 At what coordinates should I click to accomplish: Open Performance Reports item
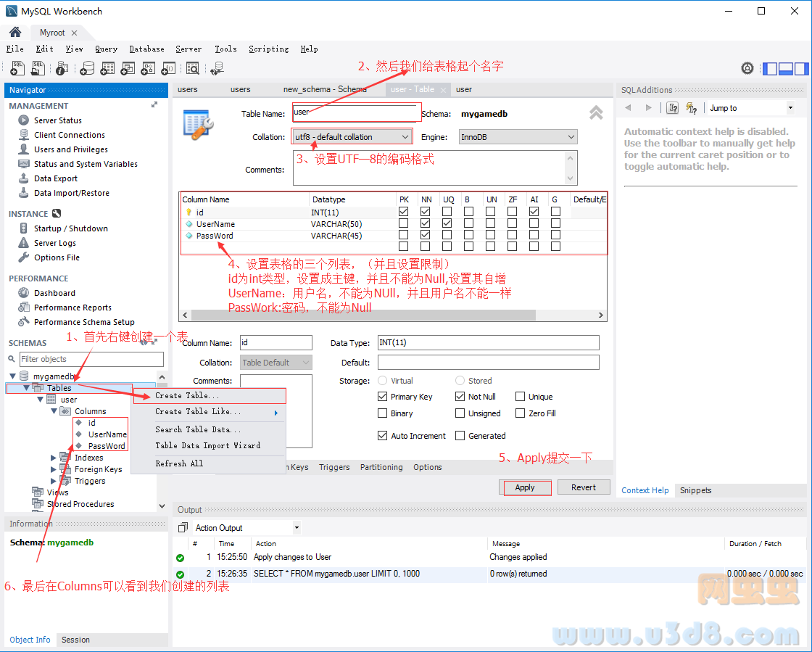point(72,308)
